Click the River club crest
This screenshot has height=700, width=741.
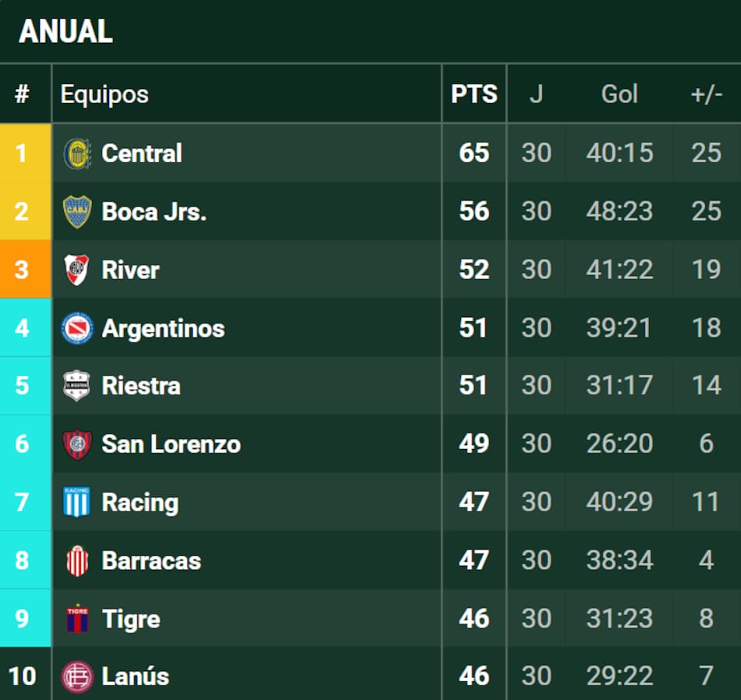(77, 270)
